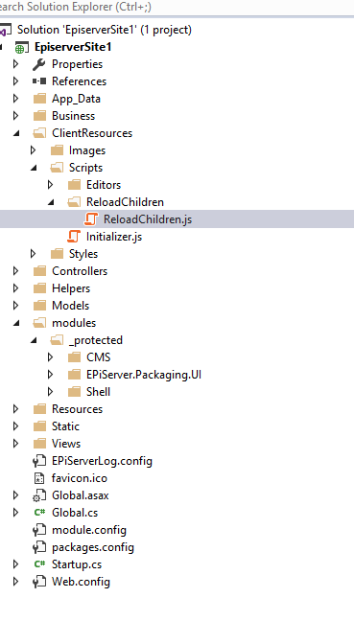This screenshot has width=354, height=644.
Task: Click the Search Solution Explorer box
Action: pyautogui.click(x=177, y=7)
